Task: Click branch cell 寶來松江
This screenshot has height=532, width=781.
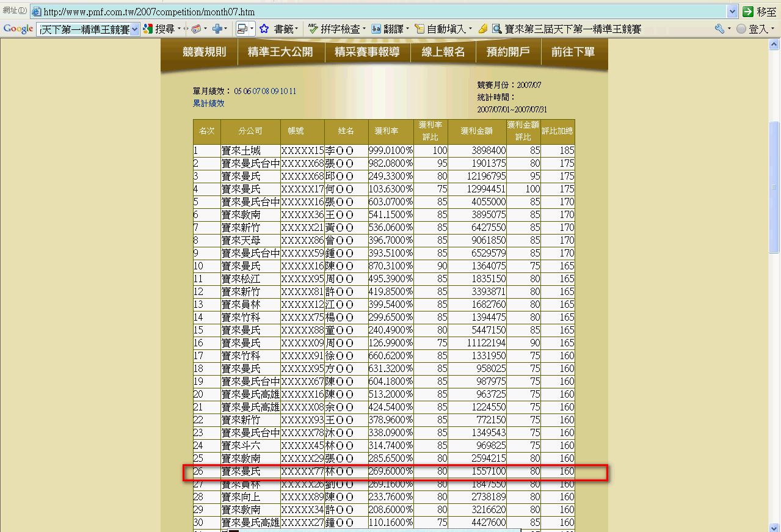Action: [250, 279]
